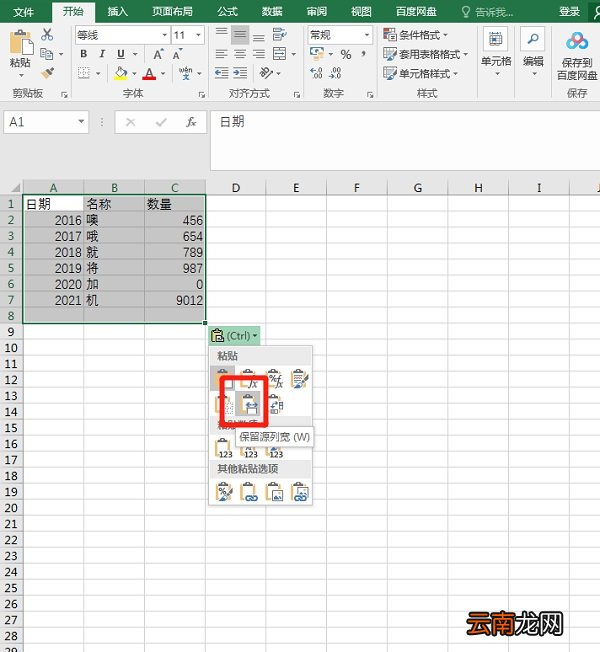This screenshot has height=652, width=600.
Task: Toggle Middle Align
Action: click(x=240, y=35)
